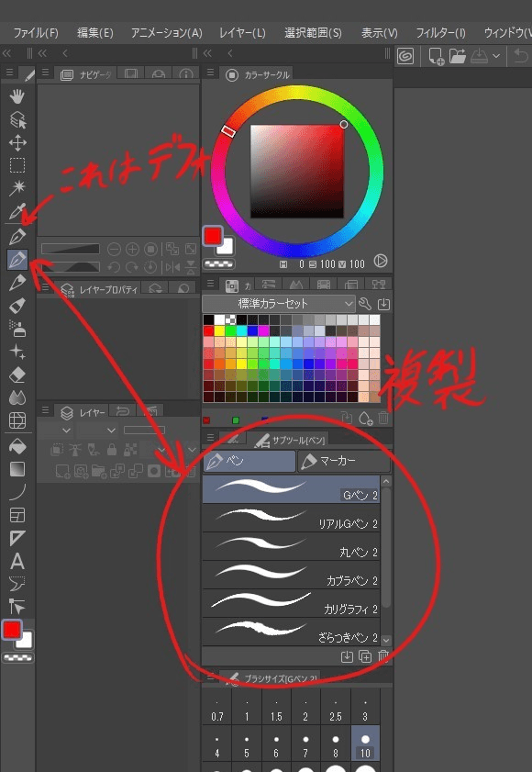Choose カブラペン 2 sub tool

(x=291, y=575)
